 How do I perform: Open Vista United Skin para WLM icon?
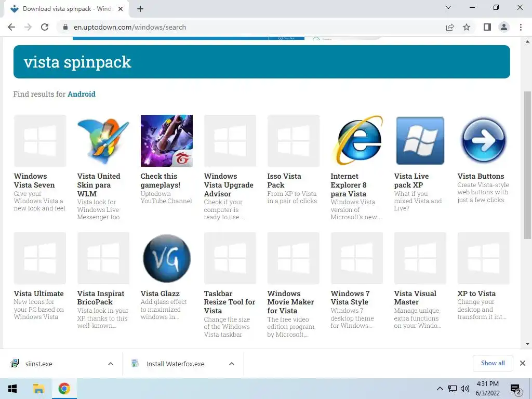[x=103, y=141]
